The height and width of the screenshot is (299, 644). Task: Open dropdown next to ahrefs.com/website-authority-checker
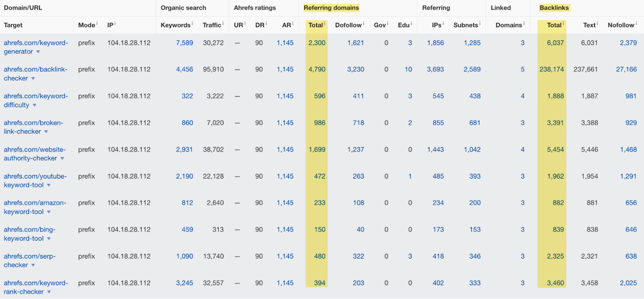(x=62, y=159)
